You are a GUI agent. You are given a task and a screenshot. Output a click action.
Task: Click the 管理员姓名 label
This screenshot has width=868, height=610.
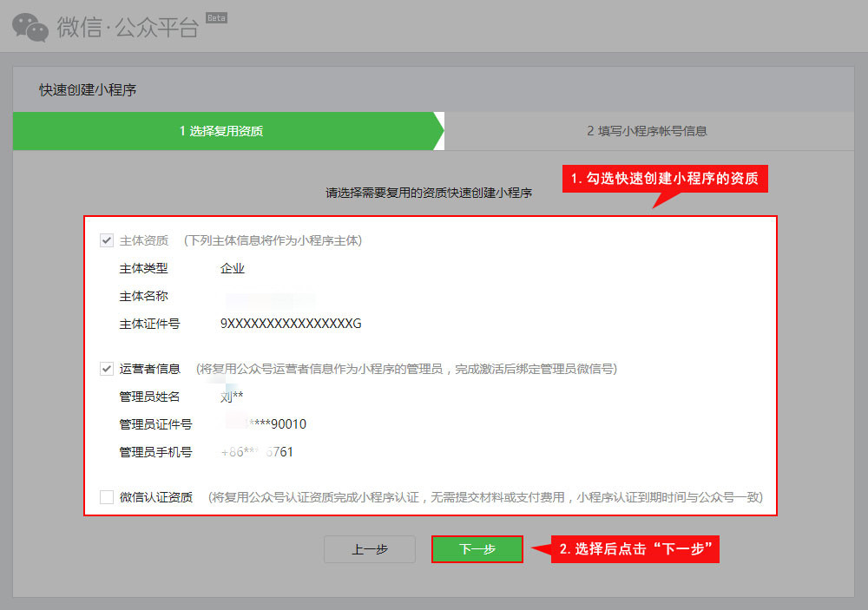[149, 397]
